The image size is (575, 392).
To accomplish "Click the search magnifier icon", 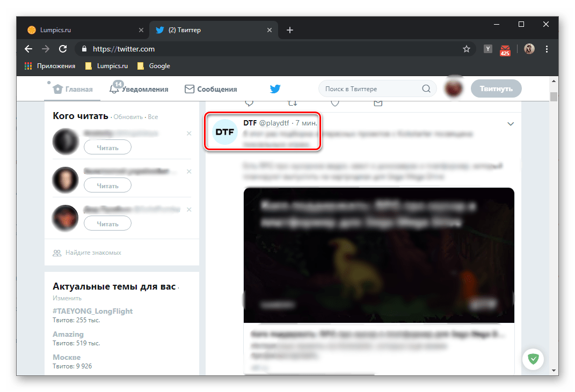I will [426, 89].
